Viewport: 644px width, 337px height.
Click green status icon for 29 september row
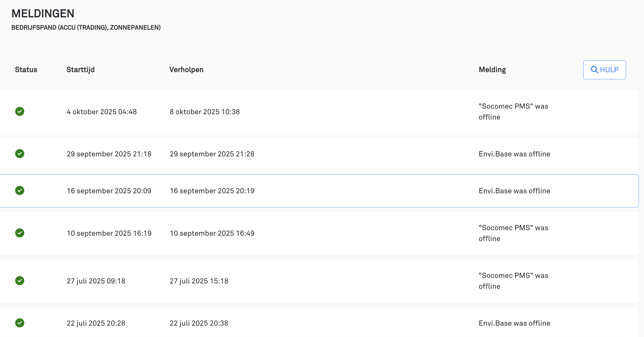tap(20, 154)
